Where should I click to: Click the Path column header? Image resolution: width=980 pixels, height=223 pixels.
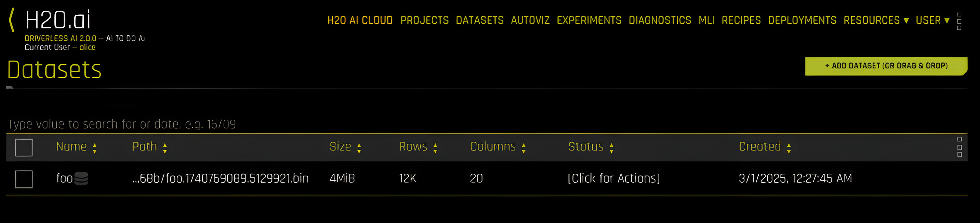[145, 147]
